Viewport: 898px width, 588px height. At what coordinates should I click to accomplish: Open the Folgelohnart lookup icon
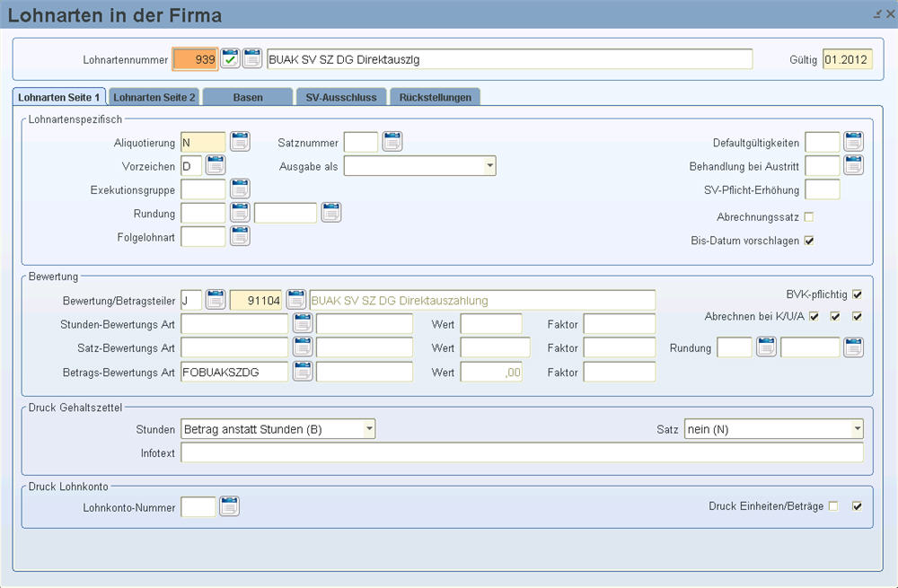point(240,236)
